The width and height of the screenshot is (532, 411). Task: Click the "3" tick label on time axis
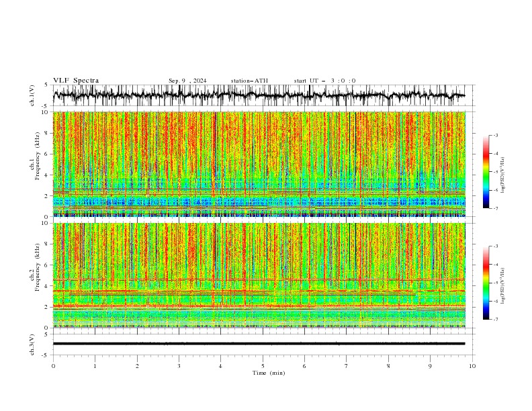(x=179, y=366)
